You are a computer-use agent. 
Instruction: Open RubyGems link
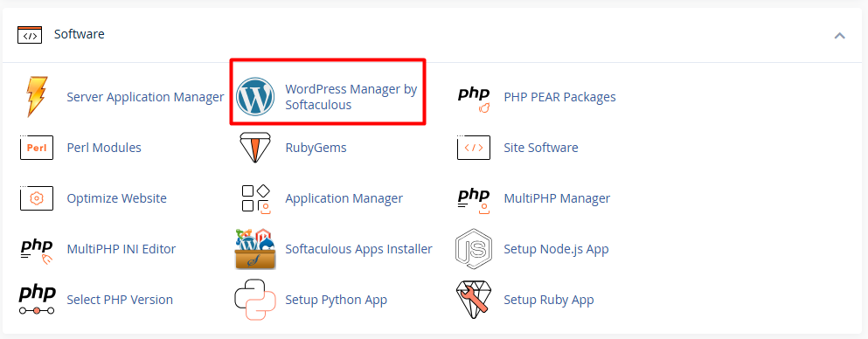(x=316, y=149)
